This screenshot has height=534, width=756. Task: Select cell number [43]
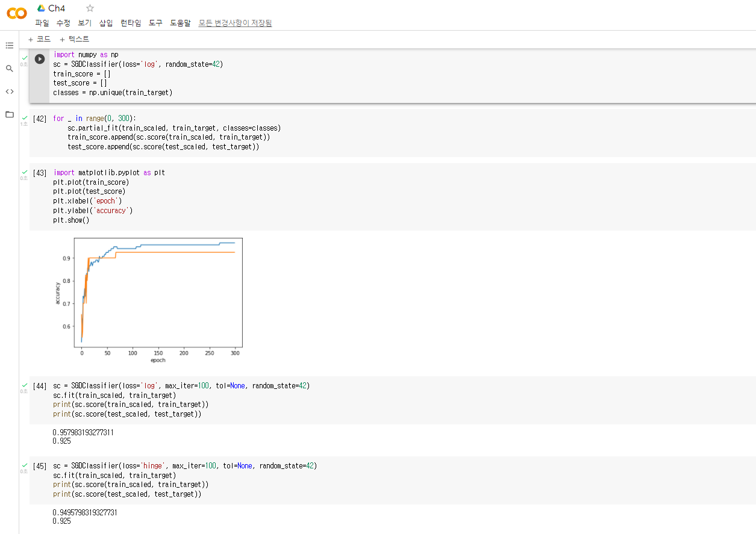40,173
